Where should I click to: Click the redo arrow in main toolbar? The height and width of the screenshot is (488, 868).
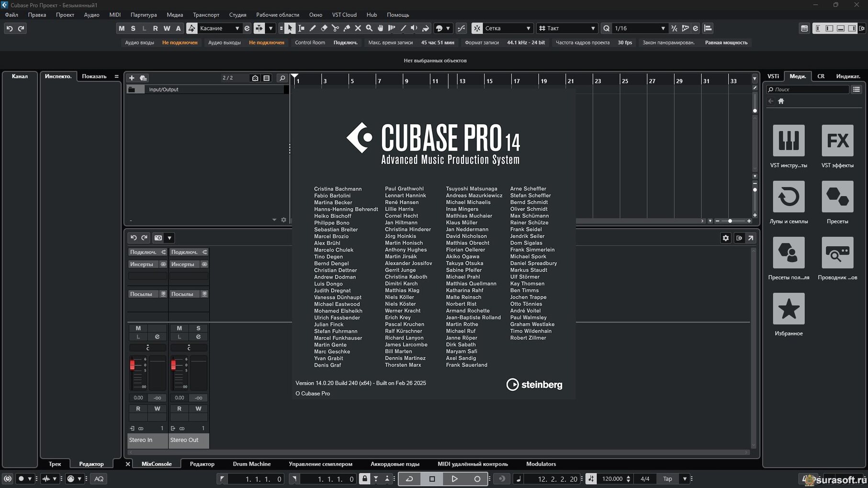(21, 28)
